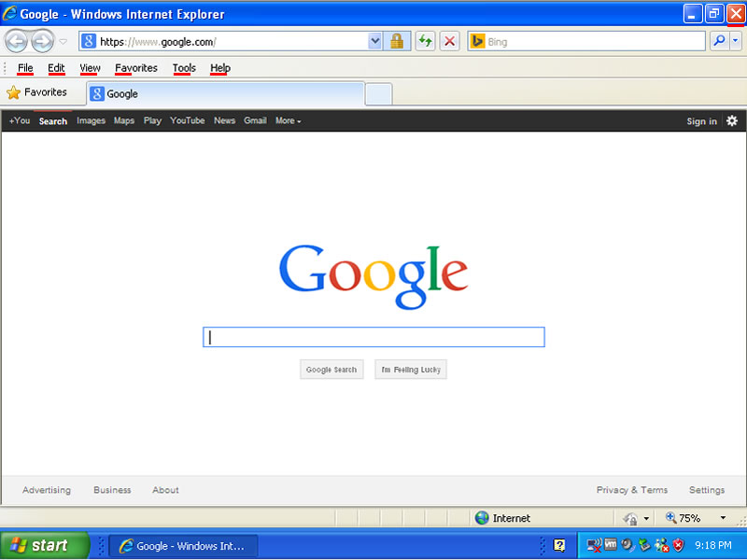Open Privacy & Terms footer link

point(632,490)
